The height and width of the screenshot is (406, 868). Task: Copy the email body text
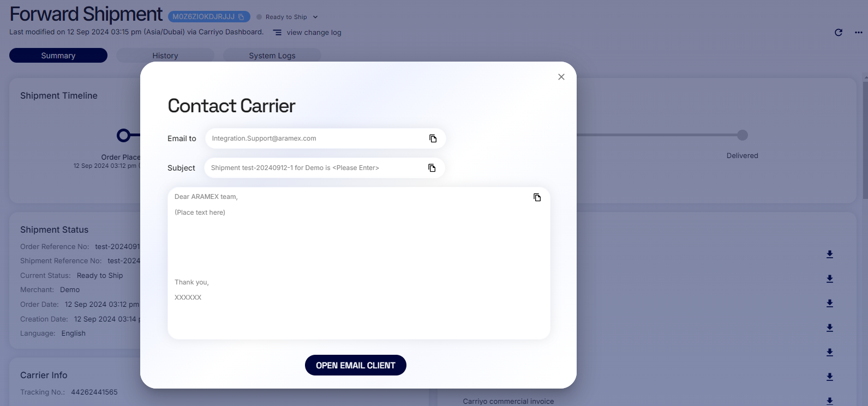click(537, 197)
